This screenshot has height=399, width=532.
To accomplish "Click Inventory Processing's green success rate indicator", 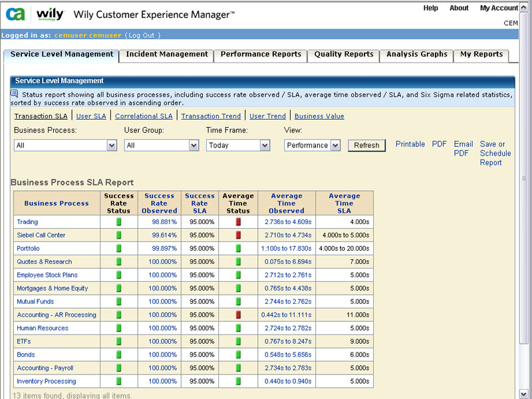I will 119,381.
